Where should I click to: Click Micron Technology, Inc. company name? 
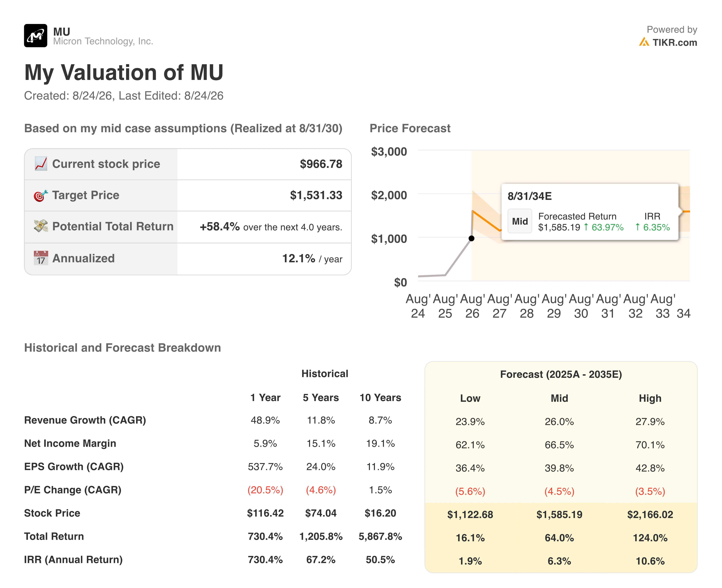tap(103, 41)
